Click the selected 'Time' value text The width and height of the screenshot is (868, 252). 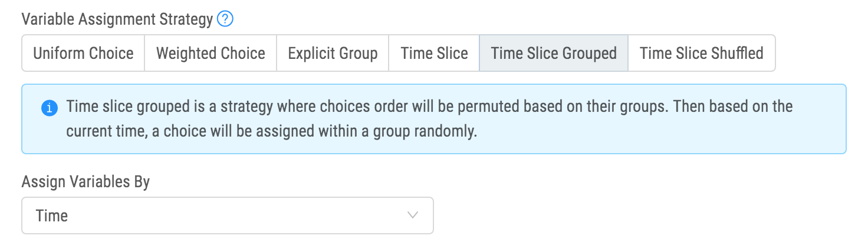pyautogui.click(x=52, y=215)
